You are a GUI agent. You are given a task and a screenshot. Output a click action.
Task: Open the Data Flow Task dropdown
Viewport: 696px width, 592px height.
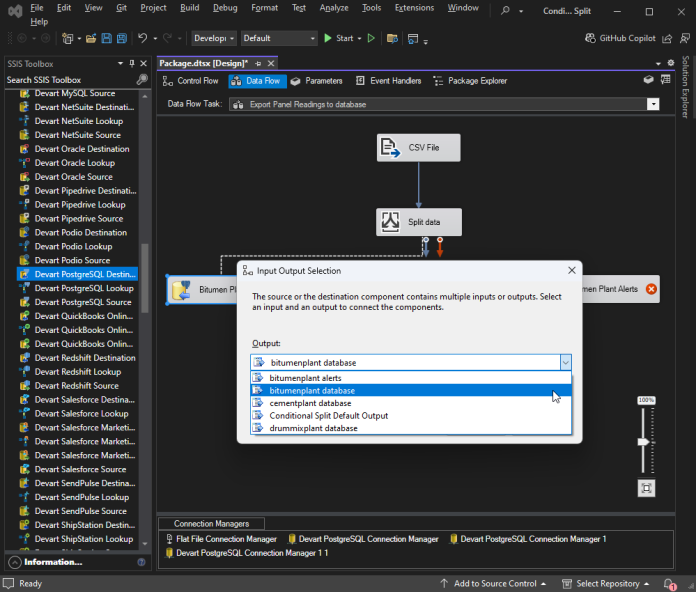(652, 104)
